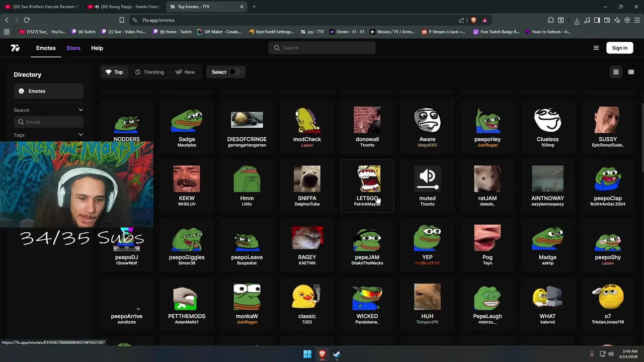This screenshot has width=644, height=362.
Task: Open the browser main menu icon
Action: pyautogui.click(x=637, y=20)
